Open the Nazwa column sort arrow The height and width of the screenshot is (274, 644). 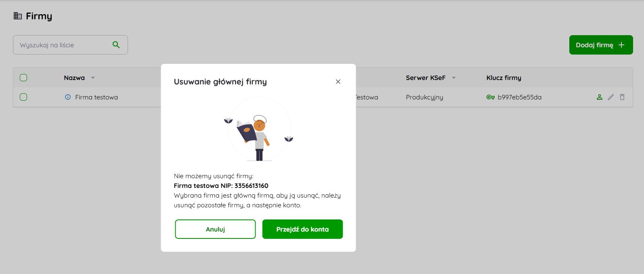point(93,78)
